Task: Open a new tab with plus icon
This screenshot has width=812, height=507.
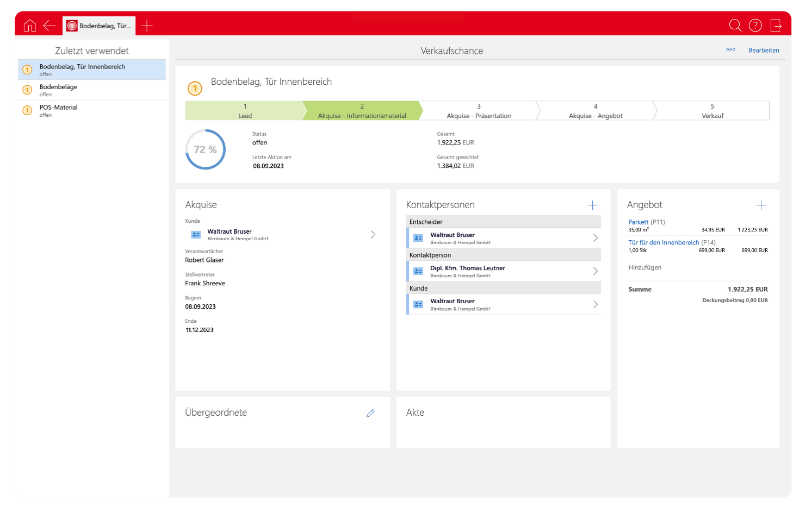Action: [147, 26]
